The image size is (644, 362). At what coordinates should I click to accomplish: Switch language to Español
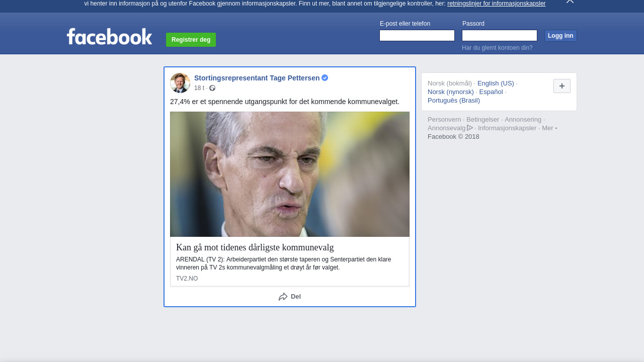coord(491,92)
